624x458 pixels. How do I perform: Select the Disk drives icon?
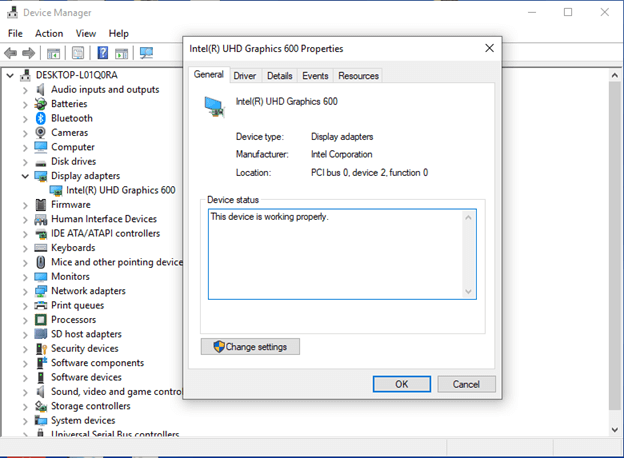(x=40, y=163)
